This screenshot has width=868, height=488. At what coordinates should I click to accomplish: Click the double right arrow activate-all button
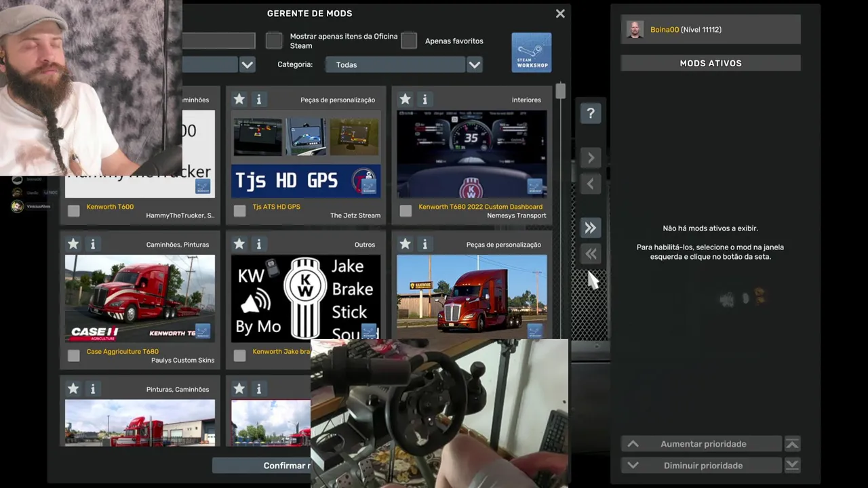coord(591,228)
